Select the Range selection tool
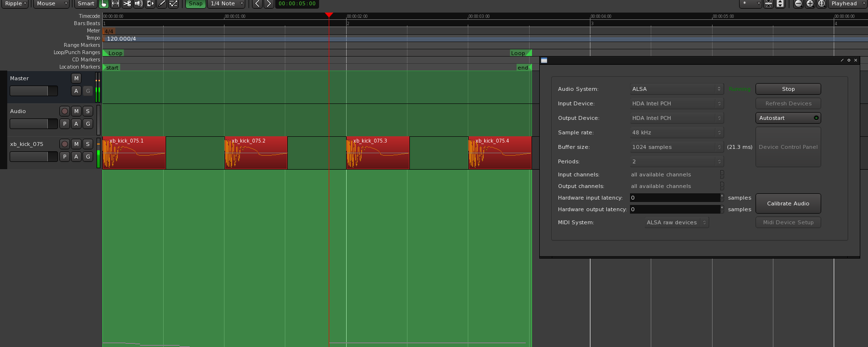868x347 pixels. click(x=115, y=4)
